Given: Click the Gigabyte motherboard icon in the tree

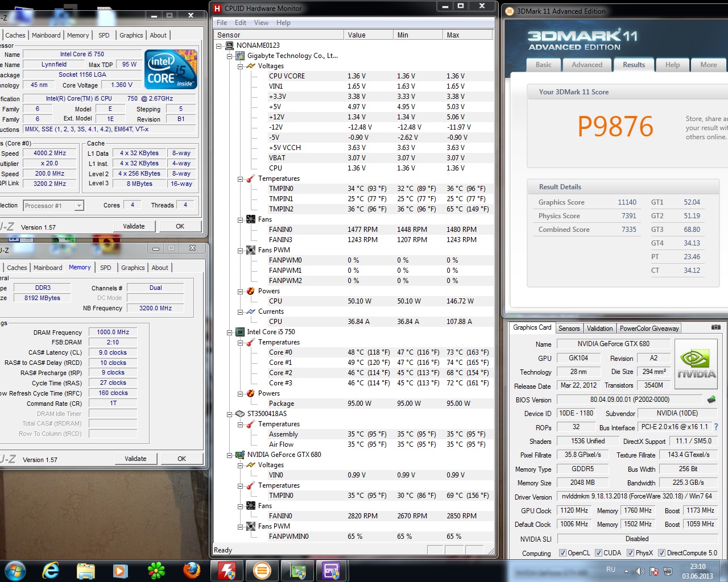Looking at the screenshot, I should pyautogui.click(x=240, y=56).
